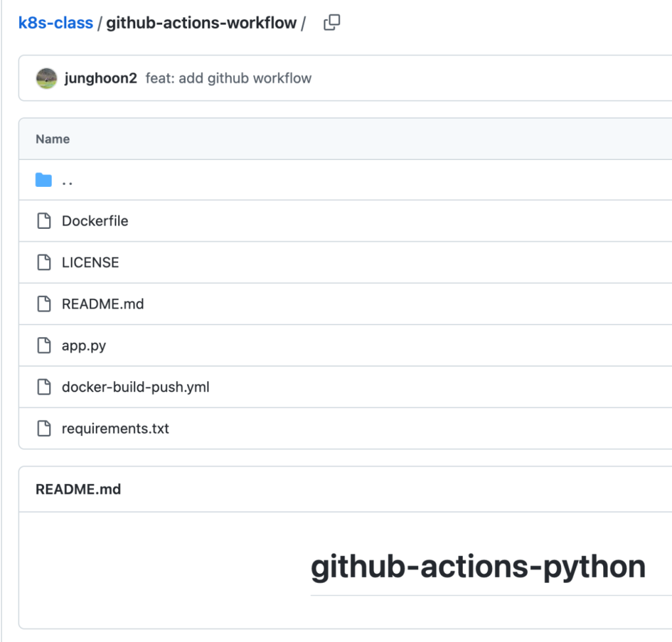Image resolution: width=672 pixels, height=642 pixels.
Task: Open the requirements.txt file
Action: (115, 429)
